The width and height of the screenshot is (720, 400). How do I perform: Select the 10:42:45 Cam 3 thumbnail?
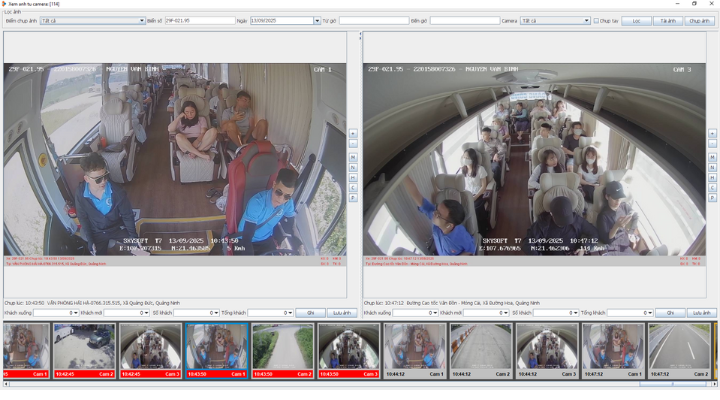coord(150,350)
